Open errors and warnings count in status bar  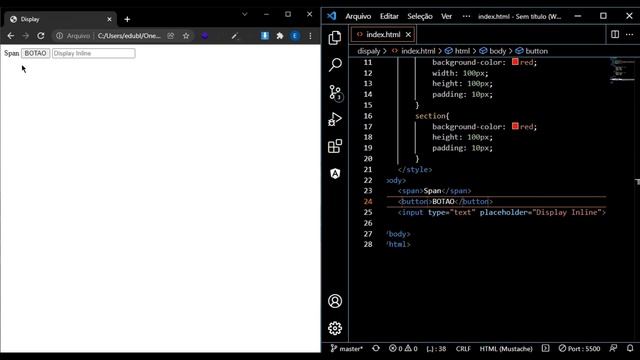coord(403,349)
